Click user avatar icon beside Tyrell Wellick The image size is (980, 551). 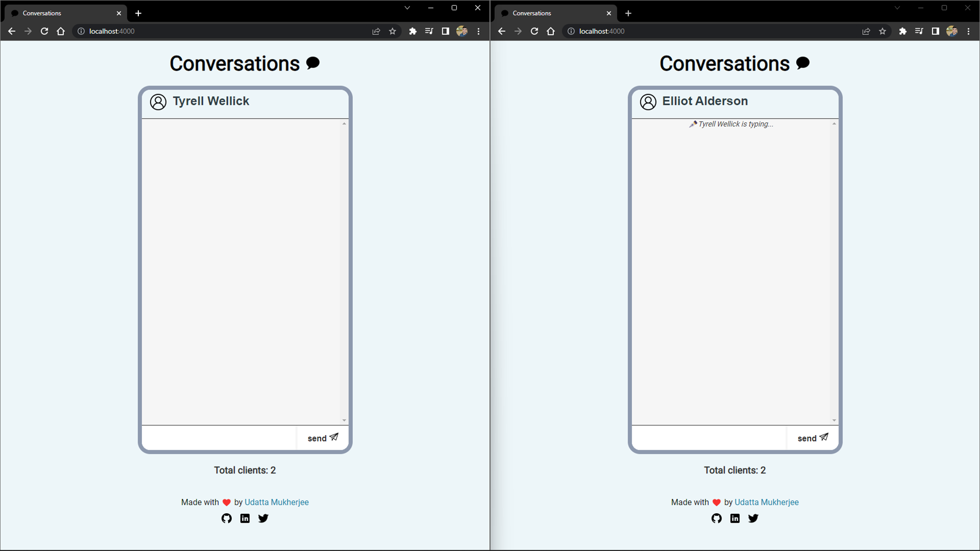[x=158, y=102]
